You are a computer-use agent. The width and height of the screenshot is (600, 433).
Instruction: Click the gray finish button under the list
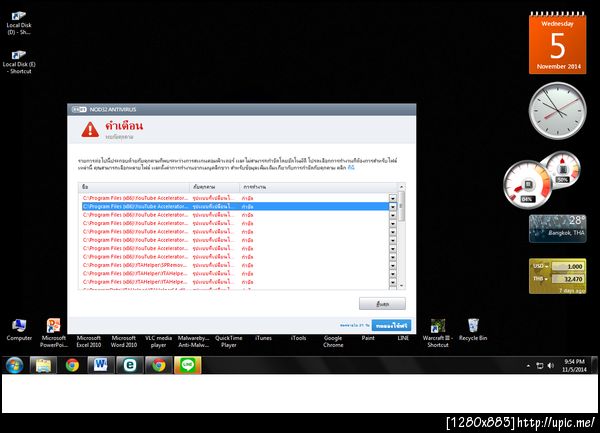click(x=382, y=304)
